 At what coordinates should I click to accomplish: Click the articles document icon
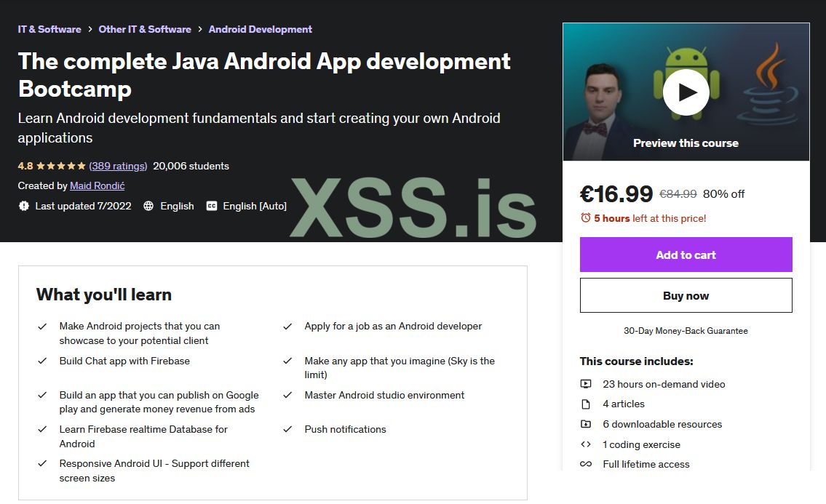pyautogui.click(x=586, y=404)
